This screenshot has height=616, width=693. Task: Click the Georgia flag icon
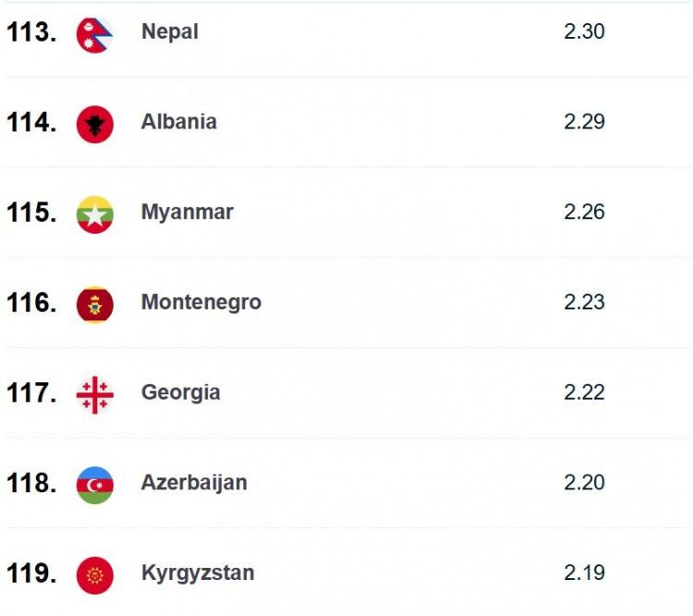[94, 395]
